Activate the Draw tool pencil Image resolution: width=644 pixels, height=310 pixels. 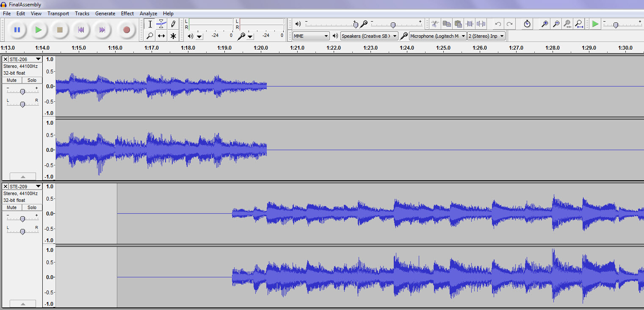click(x=173, y=24)
